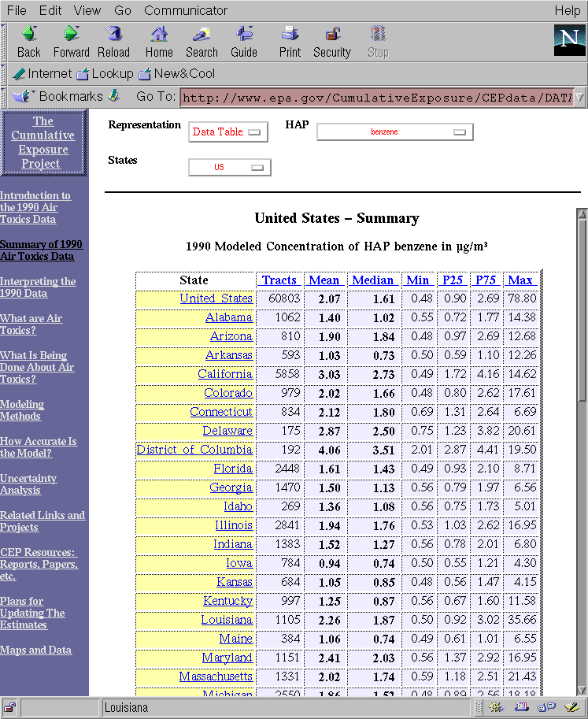This screenshot has height=719, width=588.
Task: Open the States US dropdown
Action: (x=230, y=168)
